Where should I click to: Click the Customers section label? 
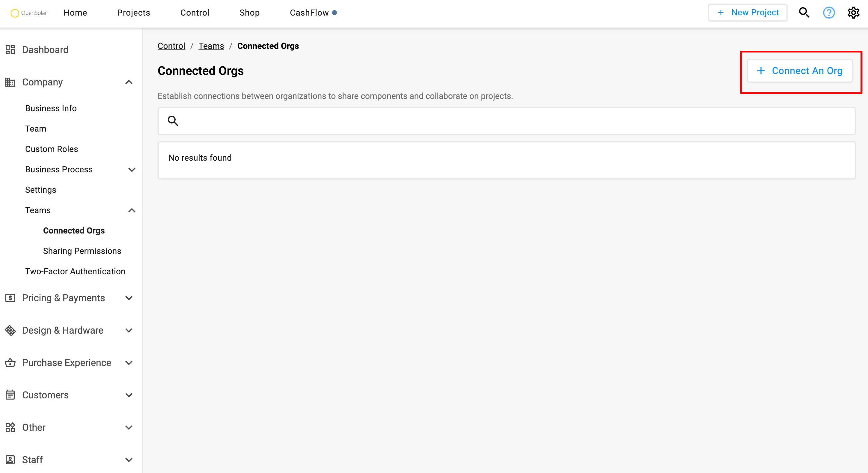[x=46, y=395]
